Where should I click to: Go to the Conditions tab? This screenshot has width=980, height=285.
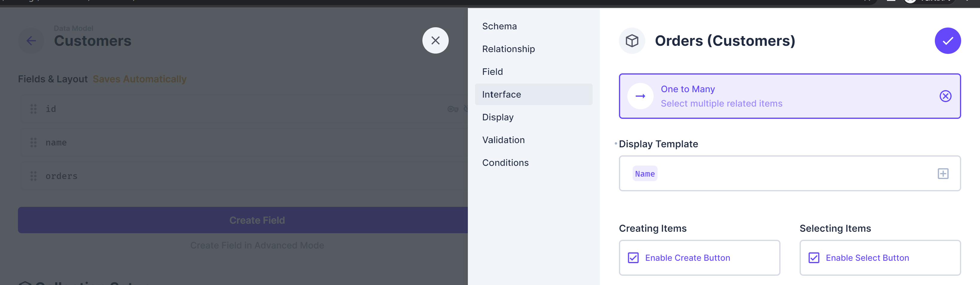point(505,162)
